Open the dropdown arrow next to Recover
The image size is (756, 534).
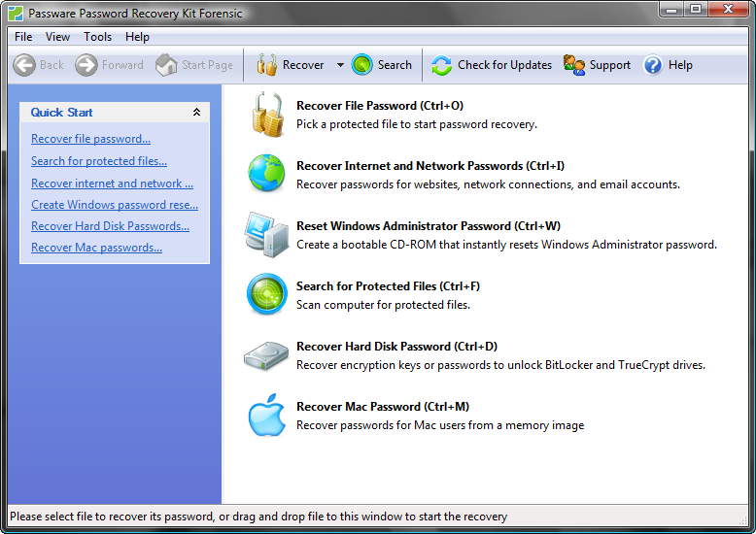point(340,65)
